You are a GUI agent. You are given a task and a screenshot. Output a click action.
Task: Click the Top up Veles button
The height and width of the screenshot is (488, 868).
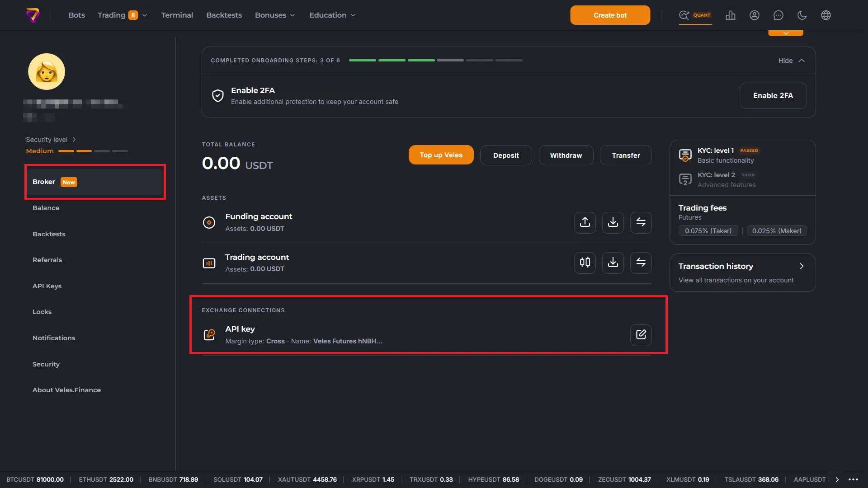441,155
